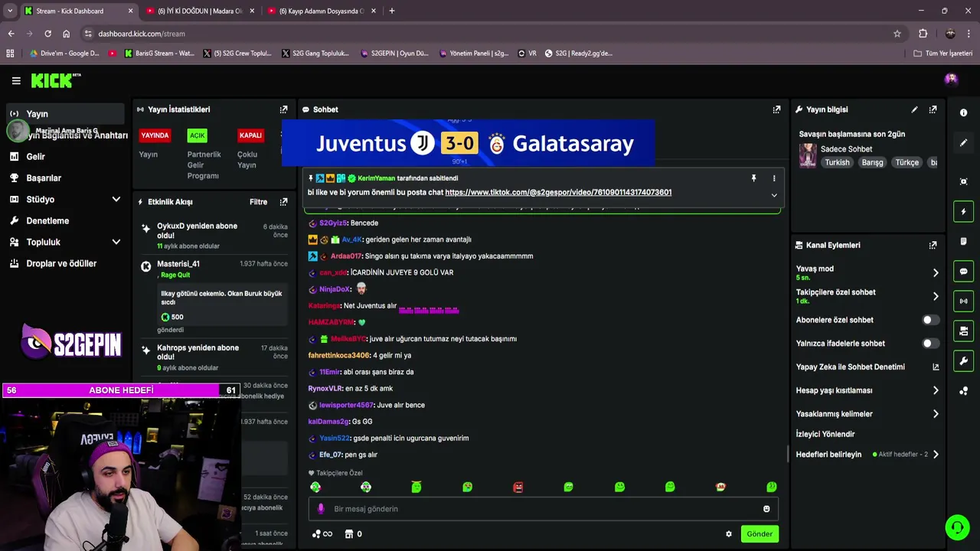Image resolution: width=980 pixels, height=551 pixels.
Task: Click the purple microphone icon in message box
Action: (x=321, y=509)
